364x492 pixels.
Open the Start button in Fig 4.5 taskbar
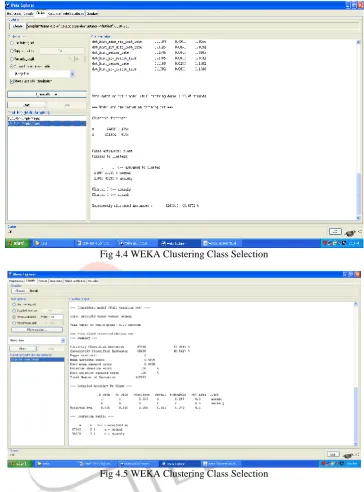(x=20, y=464)
